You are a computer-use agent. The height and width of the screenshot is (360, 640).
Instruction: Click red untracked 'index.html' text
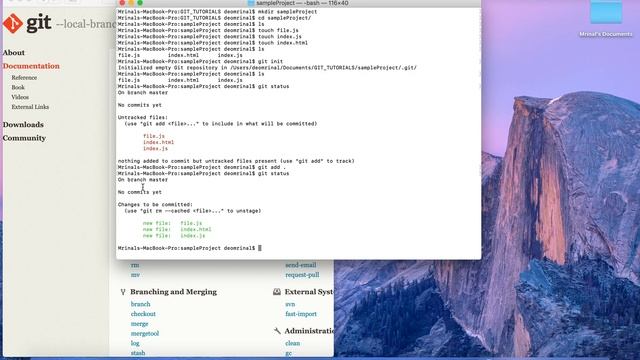click(x=158, y=142)
